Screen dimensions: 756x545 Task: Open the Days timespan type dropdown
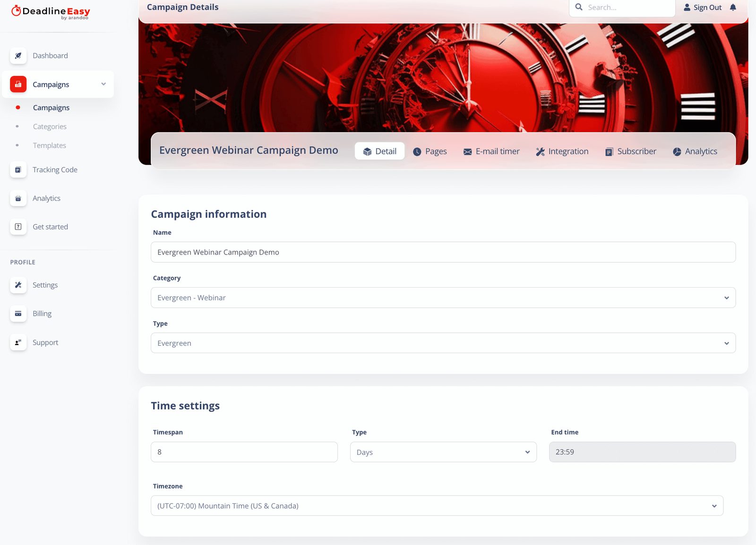click(443, 452)
